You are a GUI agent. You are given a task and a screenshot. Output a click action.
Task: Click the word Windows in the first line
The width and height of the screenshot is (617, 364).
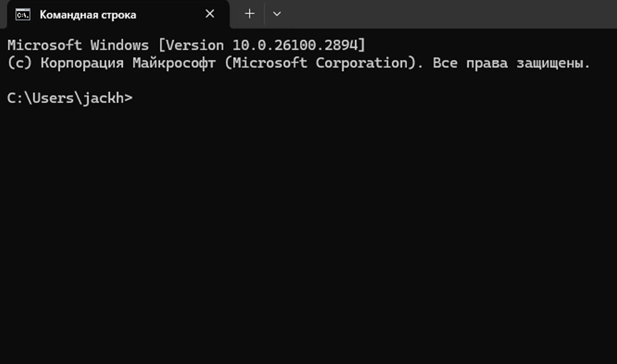point(120,45)
